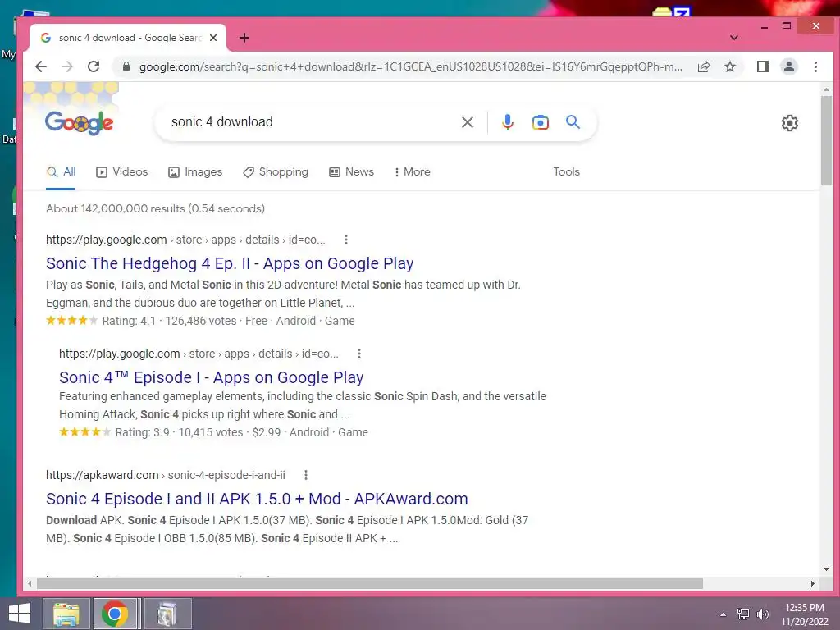Open Chrome side panel
Screen dimensions: 840x630
(763, 66)
